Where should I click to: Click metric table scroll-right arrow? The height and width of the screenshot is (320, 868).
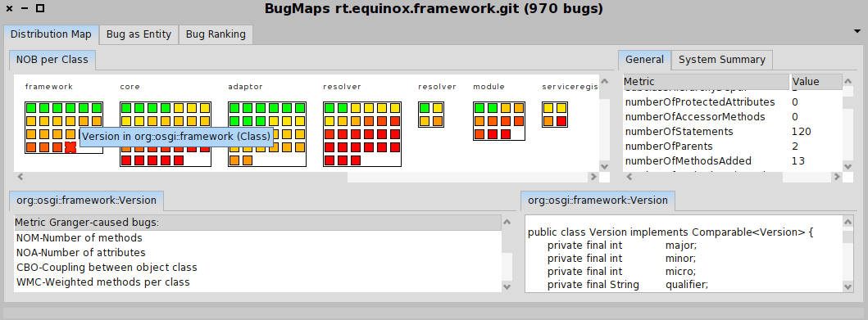[837, 177]
